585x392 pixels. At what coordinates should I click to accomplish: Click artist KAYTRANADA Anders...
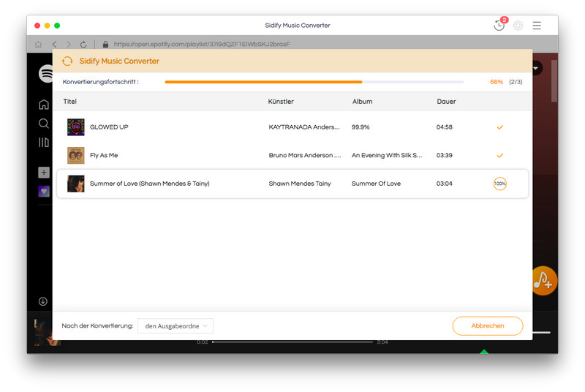click(x=304, y=127)
